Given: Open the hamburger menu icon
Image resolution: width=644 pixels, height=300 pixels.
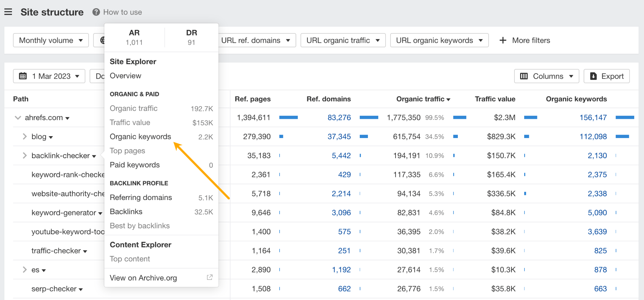Looking at the screenshot, I should (x=8, y=12).
